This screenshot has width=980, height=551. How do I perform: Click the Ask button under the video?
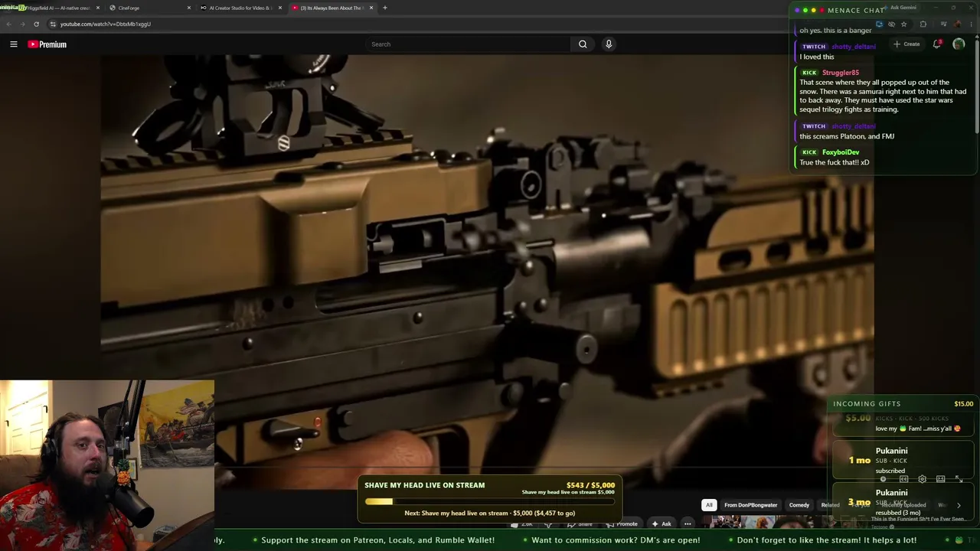point(661,524)
